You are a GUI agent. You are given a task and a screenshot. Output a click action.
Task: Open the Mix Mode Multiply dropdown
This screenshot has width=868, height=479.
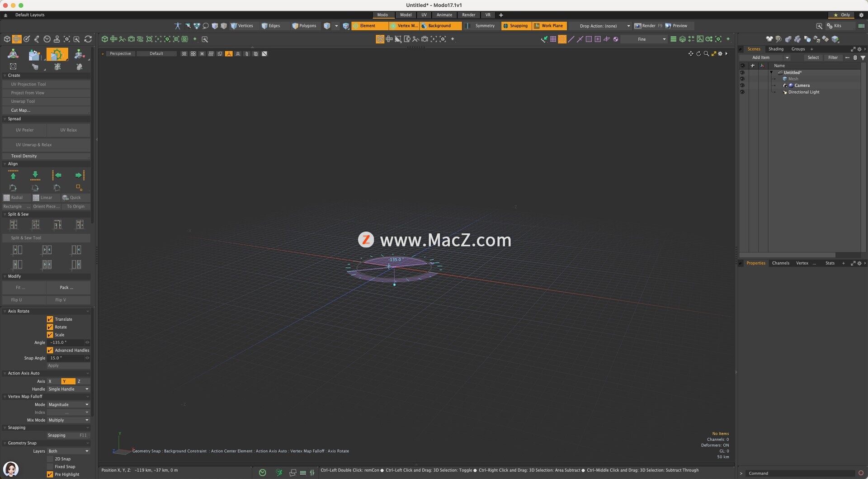[68, 420]
